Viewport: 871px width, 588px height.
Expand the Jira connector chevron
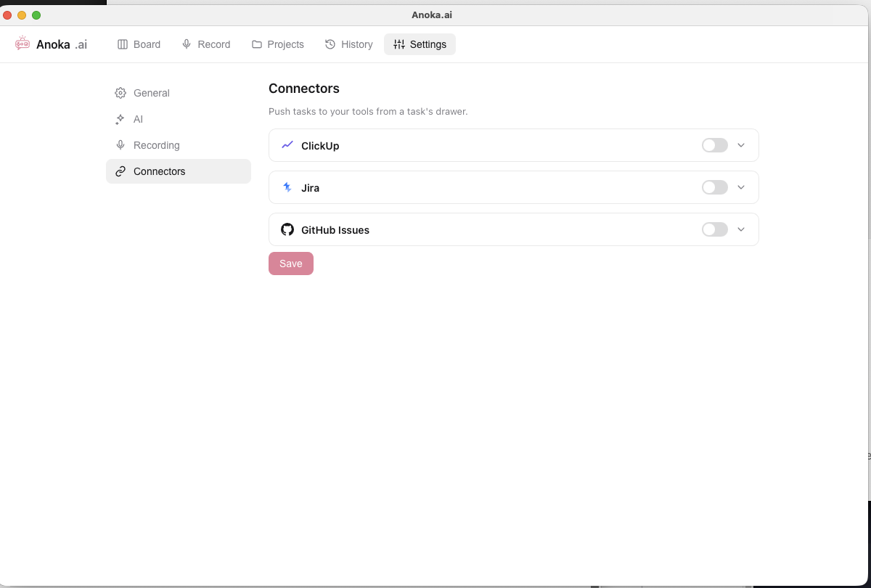(741, 187)
